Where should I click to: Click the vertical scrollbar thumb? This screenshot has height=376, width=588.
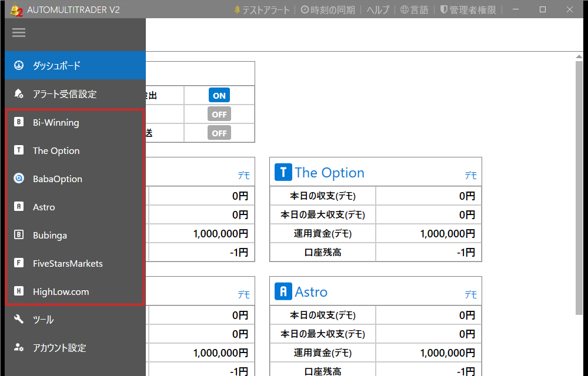pos(579,187)
